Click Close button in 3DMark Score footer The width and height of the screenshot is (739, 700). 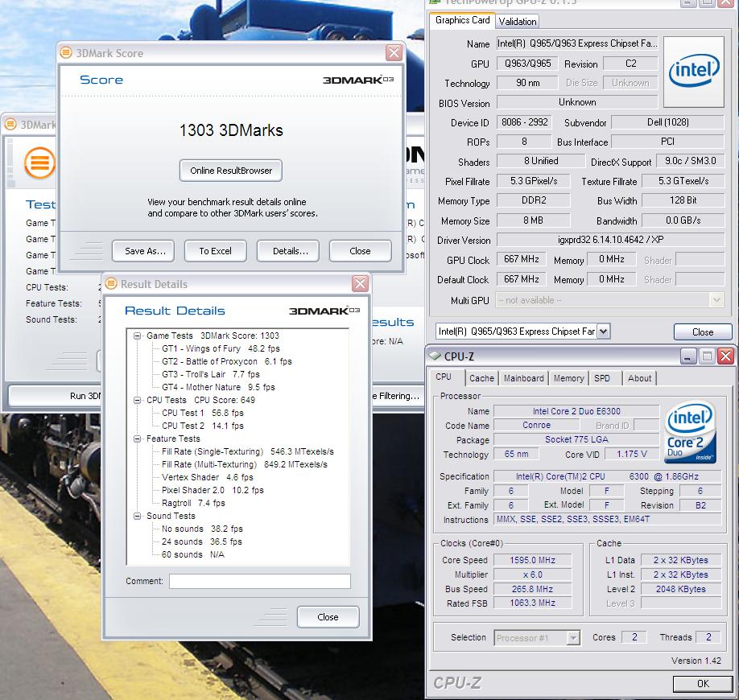[360, 251]
